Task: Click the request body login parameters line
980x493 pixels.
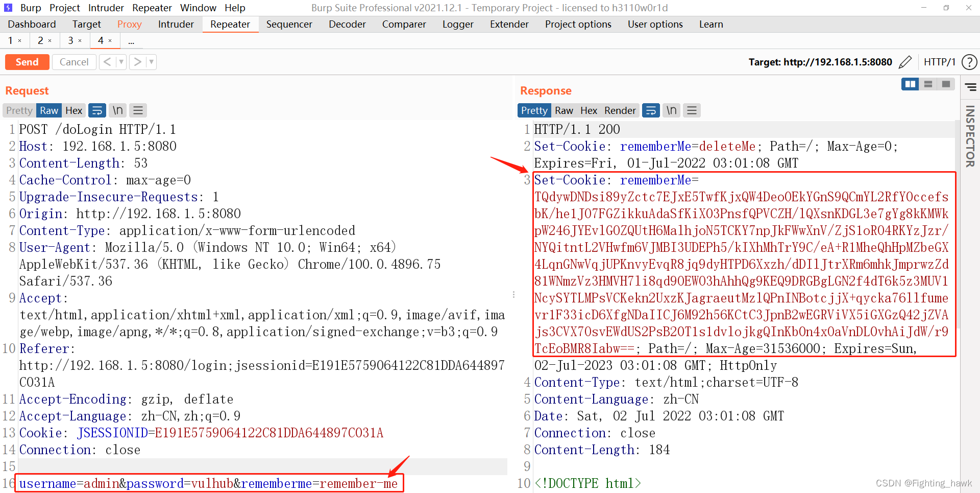Action: 208,483
